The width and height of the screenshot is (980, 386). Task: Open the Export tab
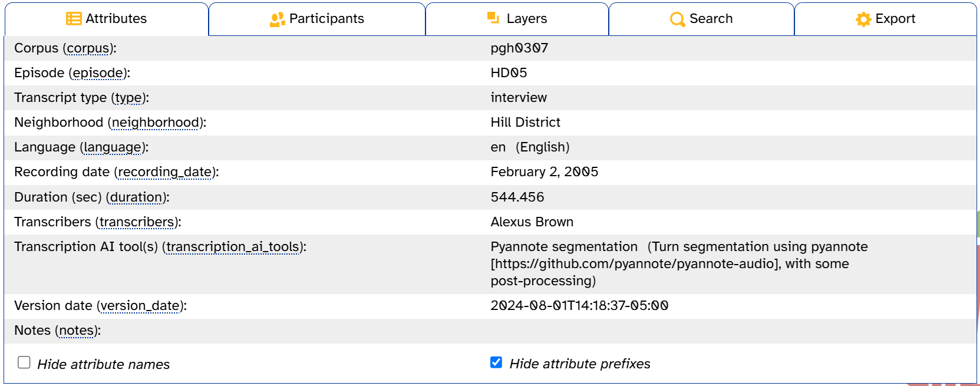(x=885, y=19)
